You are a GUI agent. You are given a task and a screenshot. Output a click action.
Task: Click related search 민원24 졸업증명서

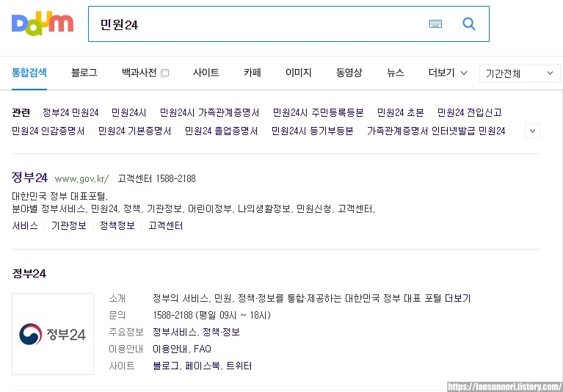[x=221, y=131]
